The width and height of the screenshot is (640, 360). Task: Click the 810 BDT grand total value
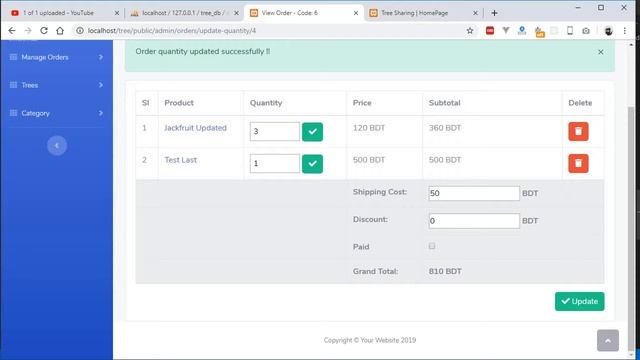click(445, 271)
